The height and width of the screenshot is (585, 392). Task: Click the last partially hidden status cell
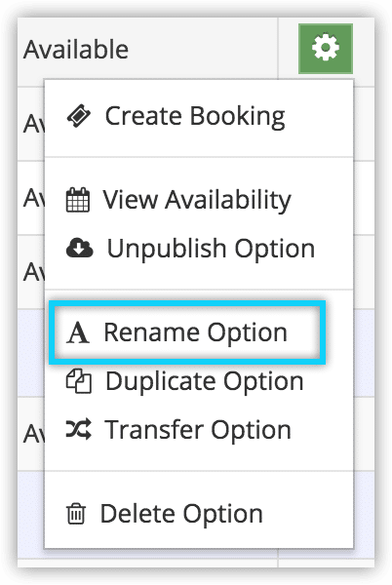pos(33,434)
